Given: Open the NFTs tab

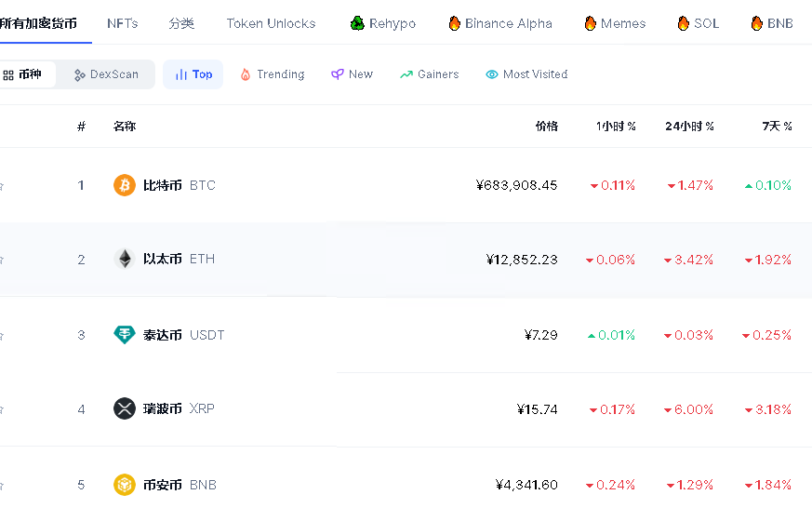Looking at the screenshot, I should [123, 23].
